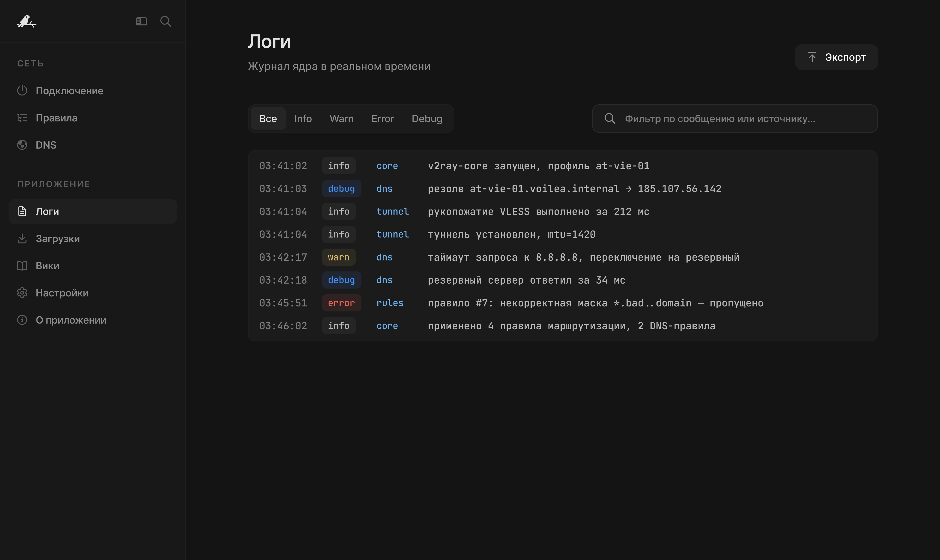
Task: Click the некорректная маска *.bad..domain message
Action: click(595, 303)
